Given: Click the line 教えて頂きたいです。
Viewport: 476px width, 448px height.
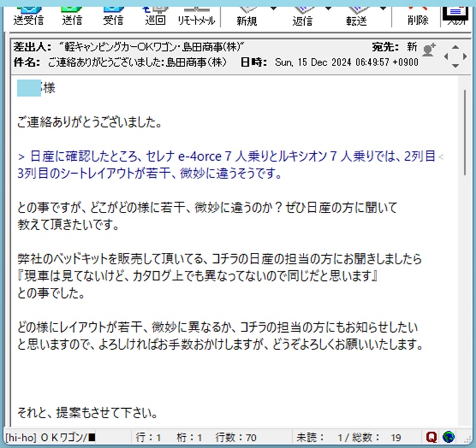Looking at the screenshot, I should click(x=68, y=225).
